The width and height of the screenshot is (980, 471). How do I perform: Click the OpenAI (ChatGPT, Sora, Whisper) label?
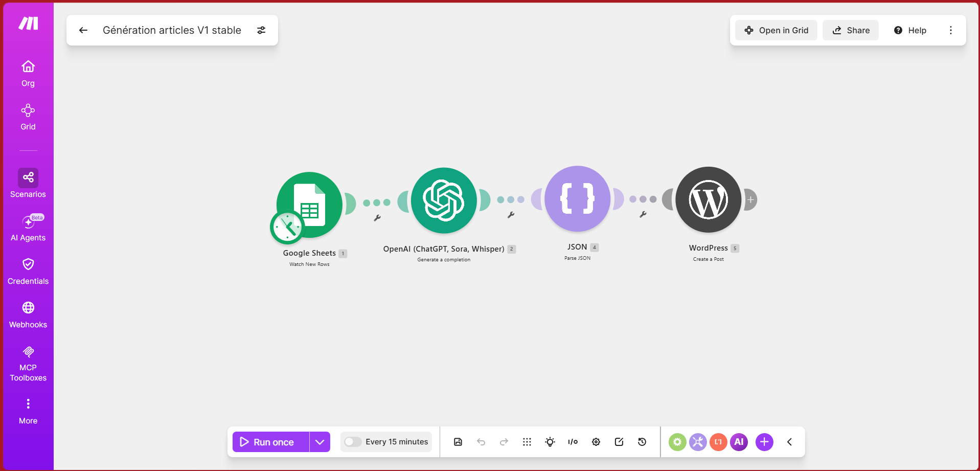pos(444,249)
